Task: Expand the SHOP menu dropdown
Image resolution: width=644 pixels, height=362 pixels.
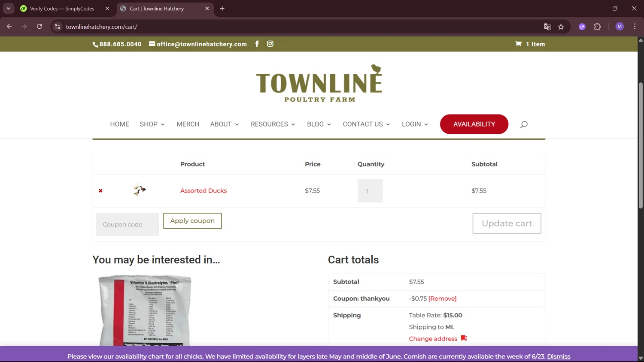Action: click(x=152, y=124)
